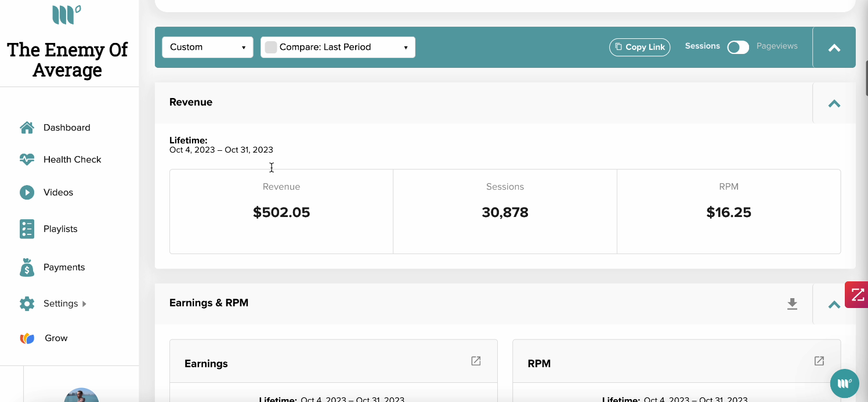868x402 pixels.
Task: Toggle Sessions to Pageviews switch
Action: click(x=738, y=48)
